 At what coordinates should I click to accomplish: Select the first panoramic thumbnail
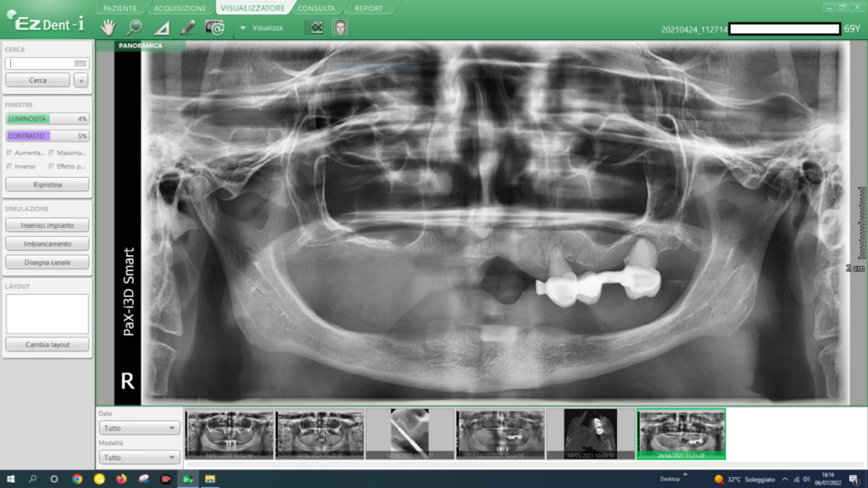(x=229, y=434)
